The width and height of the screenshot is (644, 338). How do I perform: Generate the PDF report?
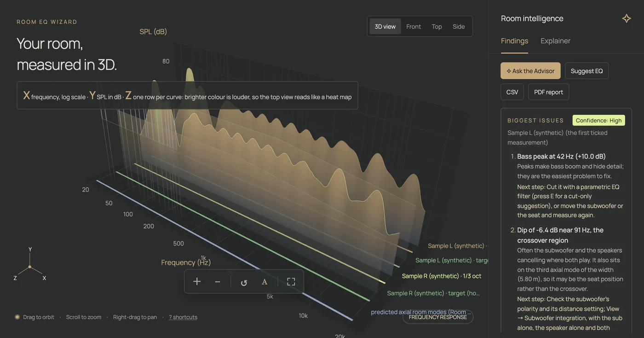coord(548,92)
